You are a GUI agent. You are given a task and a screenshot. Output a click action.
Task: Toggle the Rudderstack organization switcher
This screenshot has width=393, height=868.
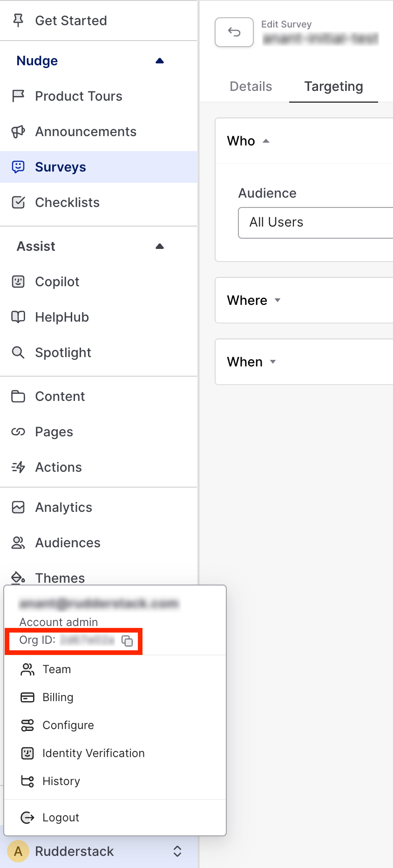tap(177, 851)
